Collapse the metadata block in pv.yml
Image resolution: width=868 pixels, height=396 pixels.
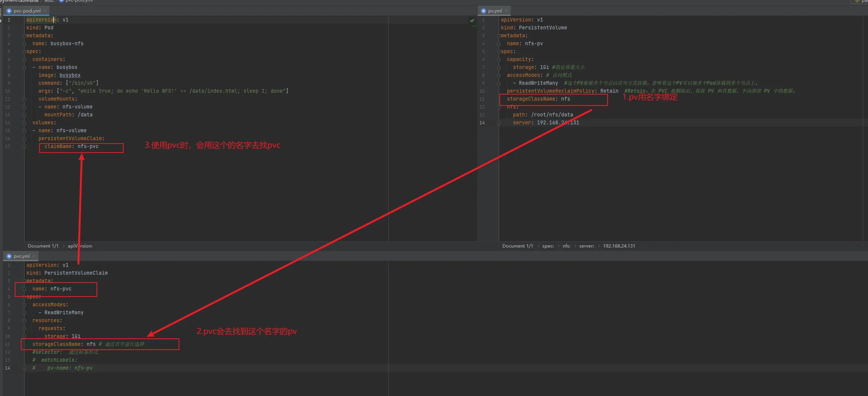[499, 36]
